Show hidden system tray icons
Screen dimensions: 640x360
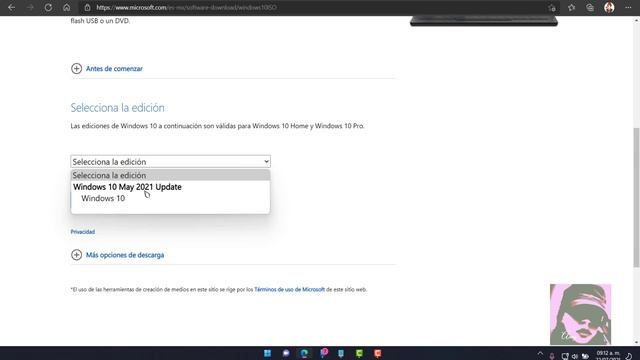tap(540, 354)
